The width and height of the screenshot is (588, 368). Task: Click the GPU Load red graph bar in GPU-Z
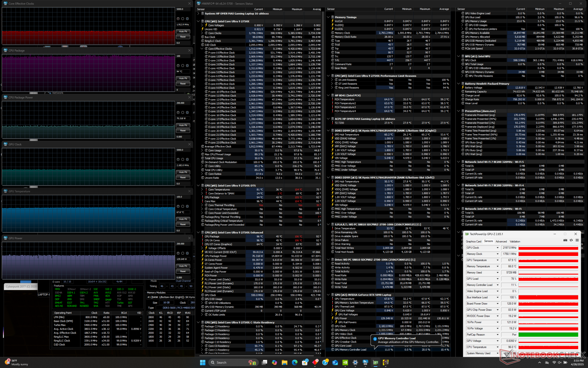point(548,279)
